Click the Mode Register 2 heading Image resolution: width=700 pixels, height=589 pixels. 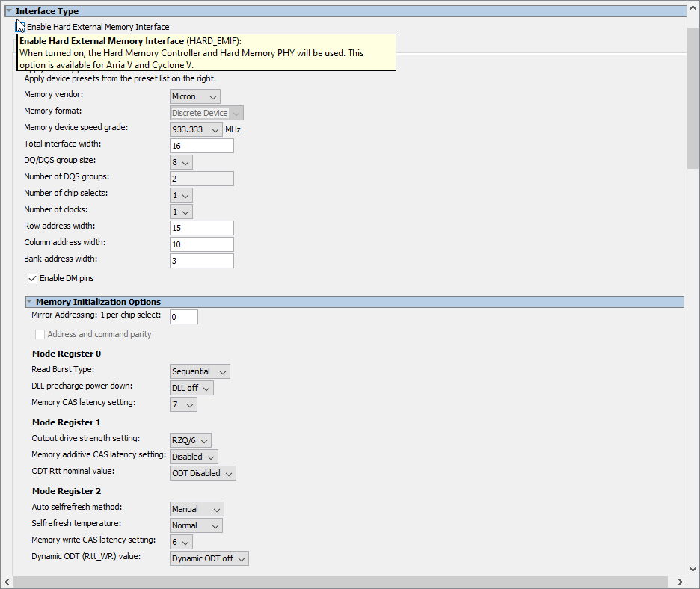click(x=67, y=491)
